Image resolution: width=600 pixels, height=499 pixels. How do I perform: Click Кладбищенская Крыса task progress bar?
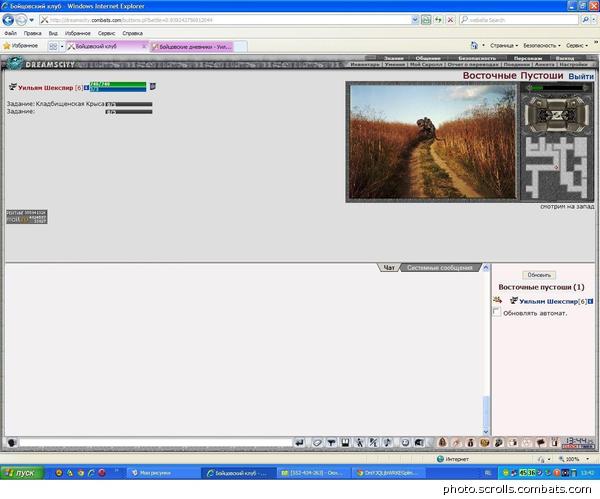tap(129, 104)
